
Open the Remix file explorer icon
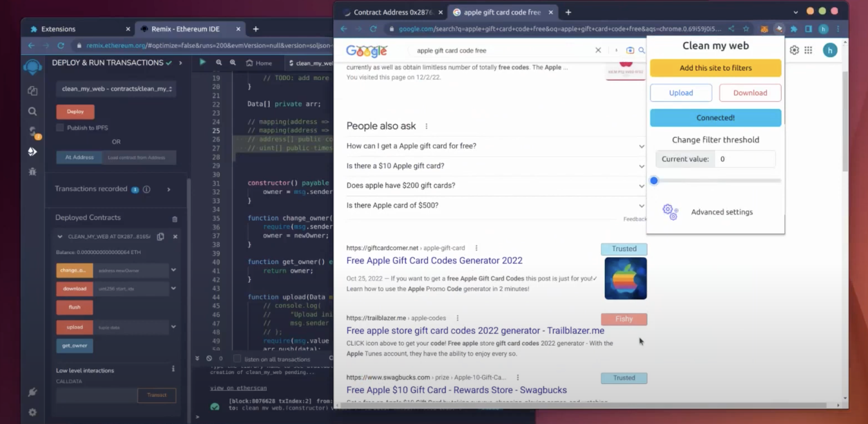click(32, 91)
